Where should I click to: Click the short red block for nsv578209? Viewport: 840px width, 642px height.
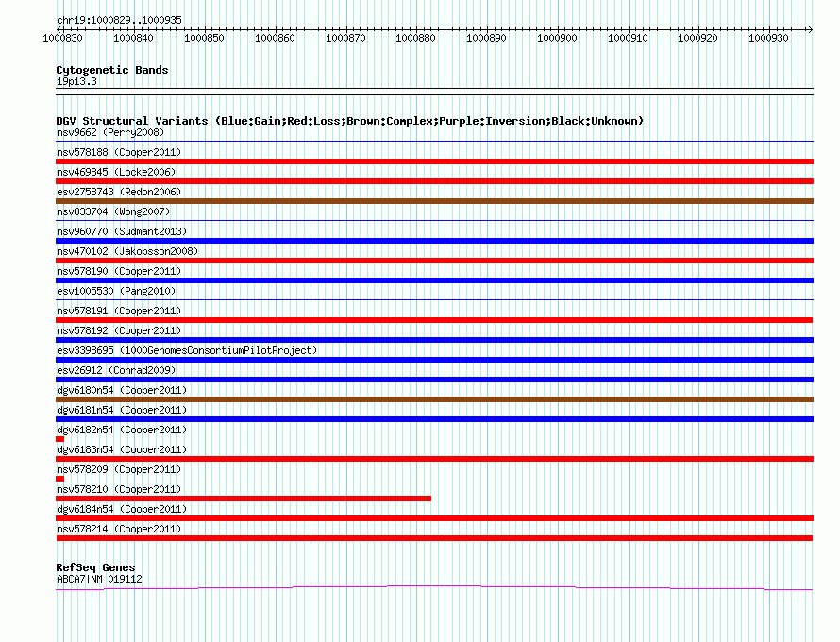[60, 479]
